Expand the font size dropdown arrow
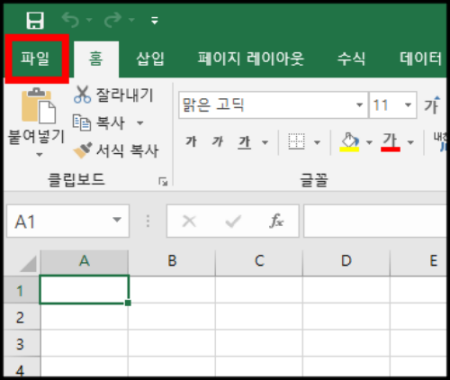 coord(408,105)
